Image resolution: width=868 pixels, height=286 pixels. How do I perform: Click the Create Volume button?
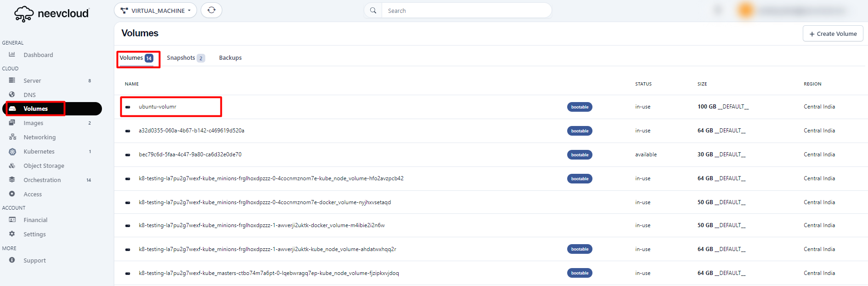tap(833, 34)
